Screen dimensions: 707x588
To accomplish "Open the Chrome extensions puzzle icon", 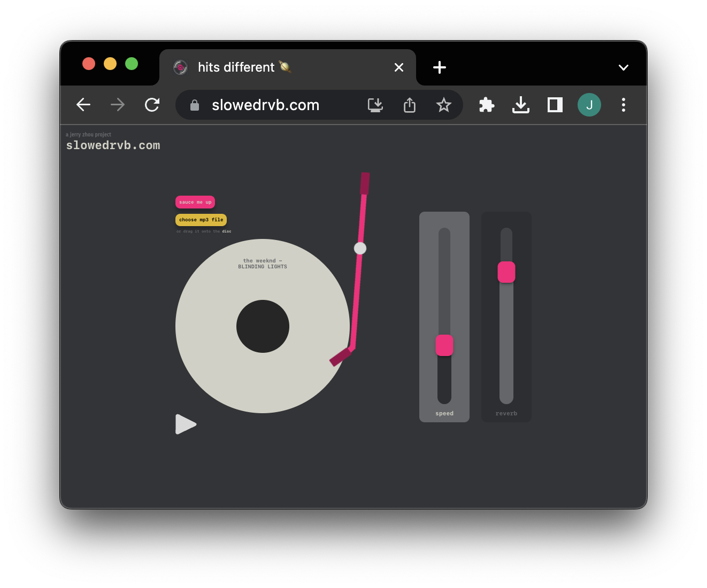I will (x=486, y=105).
